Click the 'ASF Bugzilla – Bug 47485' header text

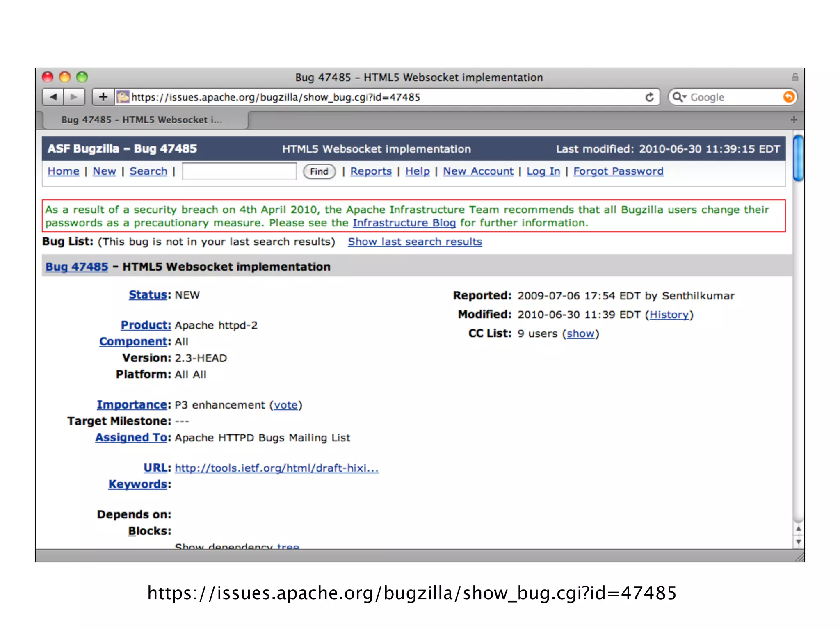[x=122, y=149]
